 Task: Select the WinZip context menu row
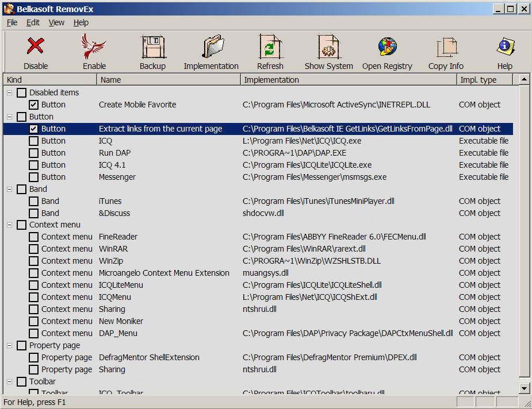tap(258, 261)
